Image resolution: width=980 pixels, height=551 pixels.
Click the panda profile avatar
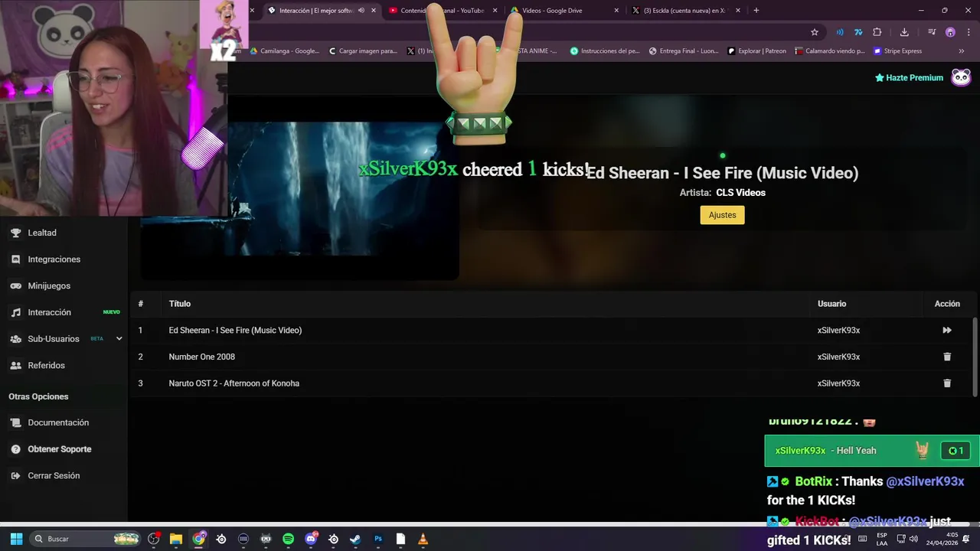point(961,77)
